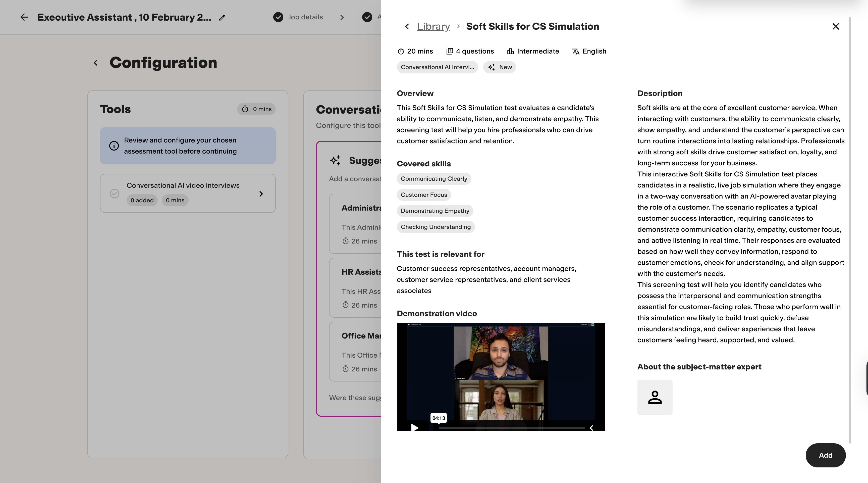
Task: Seek along the demonstration video progress bar
Action: coord(512,428)
